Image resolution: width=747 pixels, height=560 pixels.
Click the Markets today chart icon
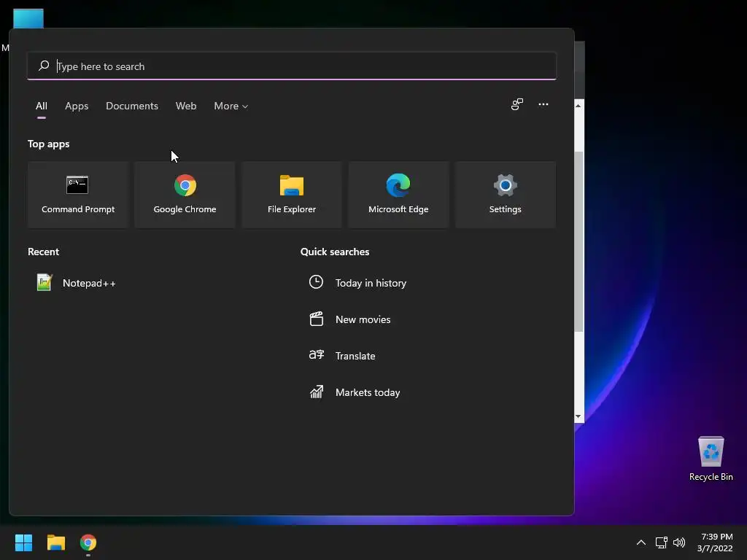[x=317, y=392]
